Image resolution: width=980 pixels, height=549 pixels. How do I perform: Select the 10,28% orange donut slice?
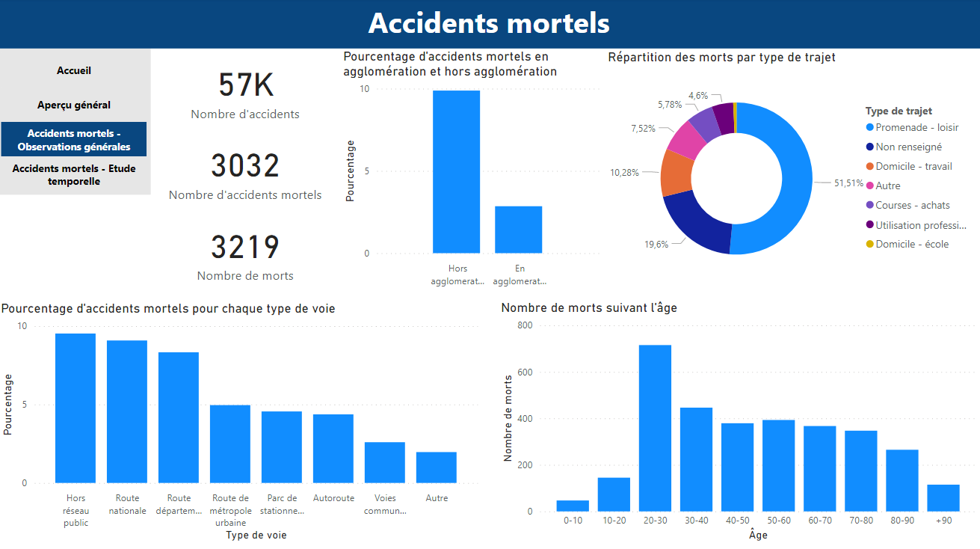[675, 173]
